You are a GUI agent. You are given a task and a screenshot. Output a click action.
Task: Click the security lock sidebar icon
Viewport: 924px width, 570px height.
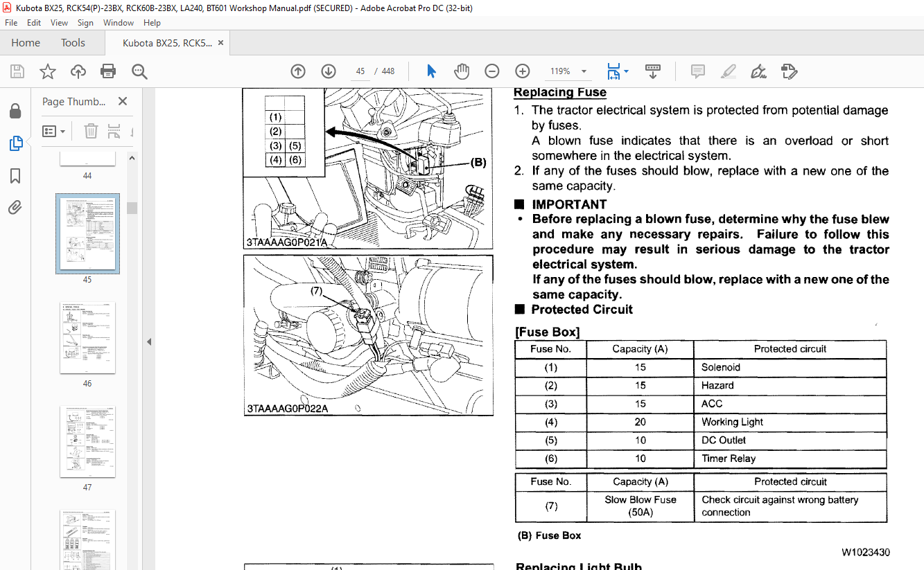click(15, 111)
